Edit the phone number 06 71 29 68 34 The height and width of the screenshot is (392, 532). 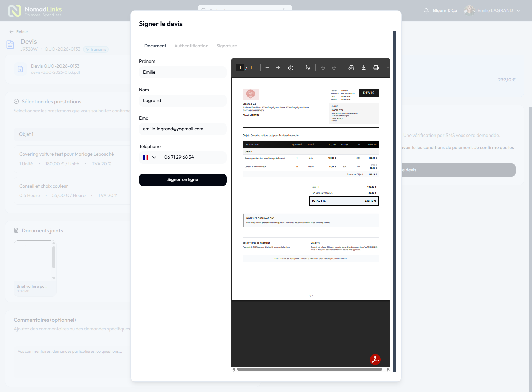coord(193,157)
